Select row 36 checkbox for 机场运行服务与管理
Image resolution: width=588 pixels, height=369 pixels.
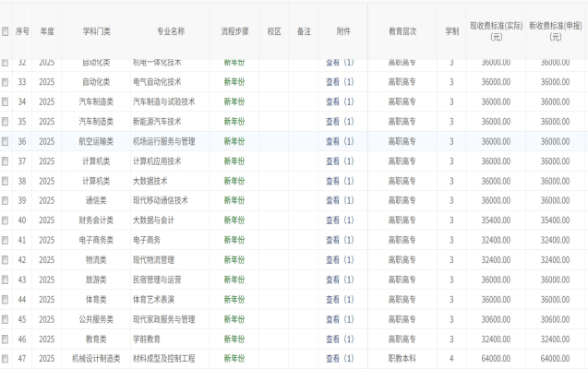click(x=6, y=141)
